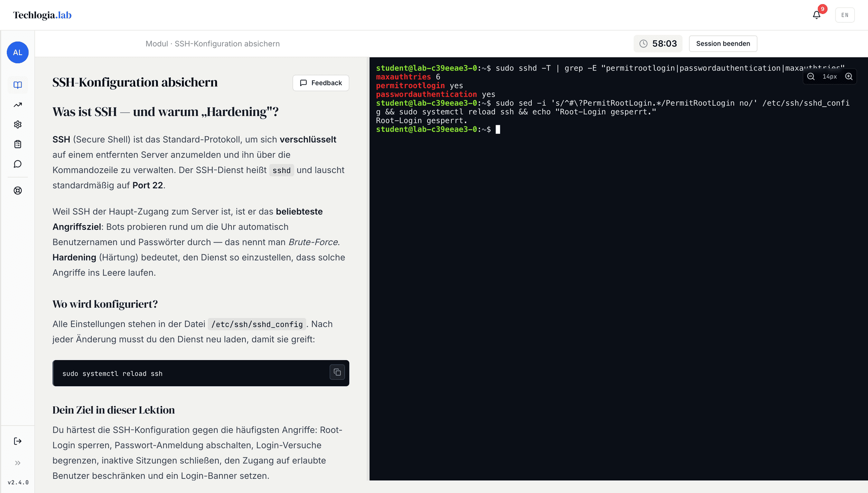
Task: Click heading Wo wird konfiguriert?
Action: 105,304
